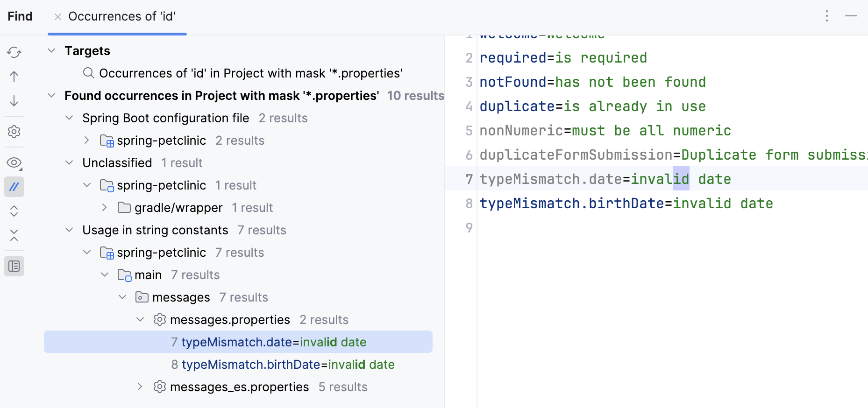Expand the gradle/wrapper folder node
The width and height of the screenshot is (868, 408).
click(104, 207)
